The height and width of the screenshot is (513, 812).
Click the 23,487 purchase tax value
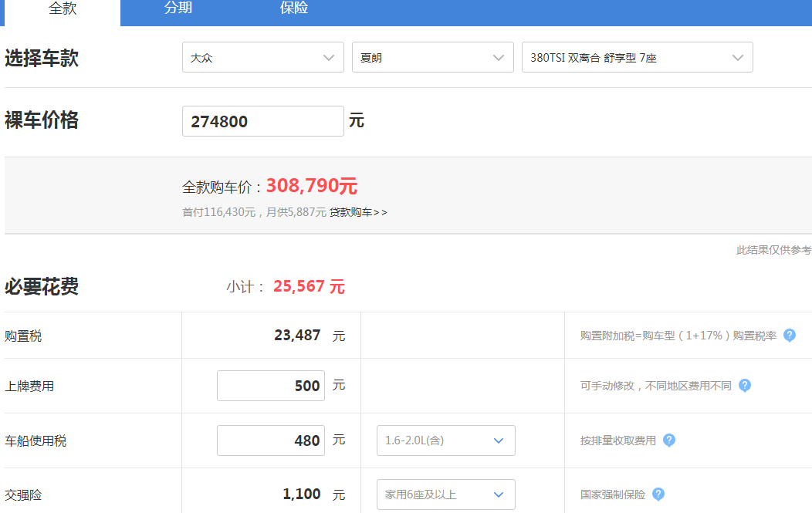coord(297,336)
